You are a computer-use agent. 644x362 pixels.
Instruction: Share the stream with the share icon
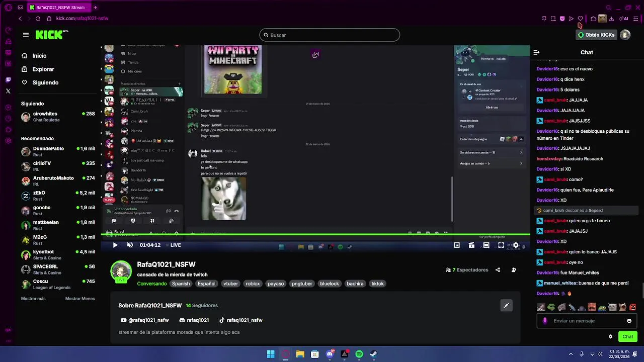tap(498, 270)
